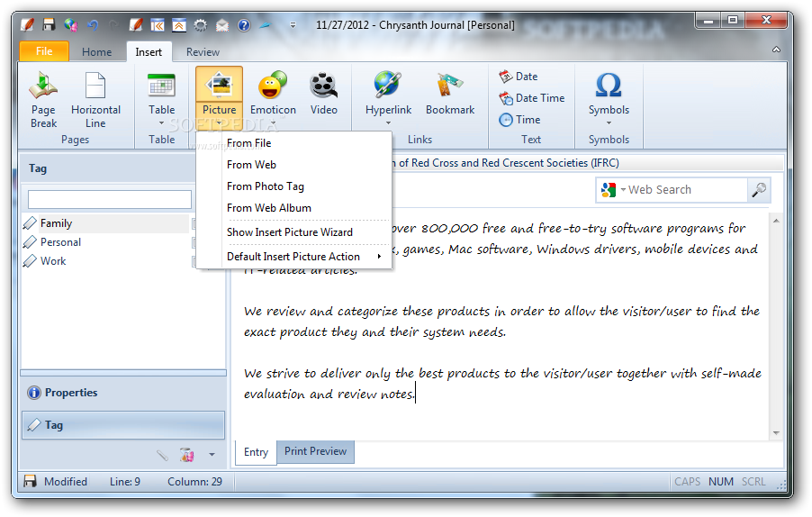Click the blue Undo arrow
The width and height of the screenshot is (812, 517).
(x=93, y=24)
